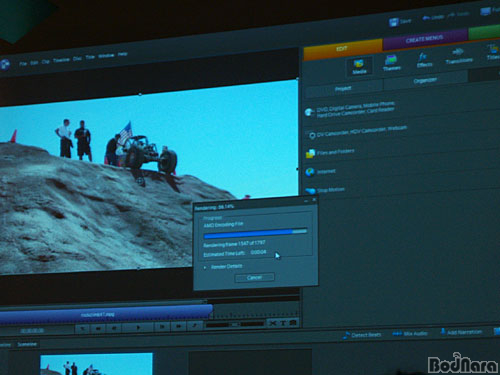
Task: Open the Transitions icon
Action: pos(459,56)
